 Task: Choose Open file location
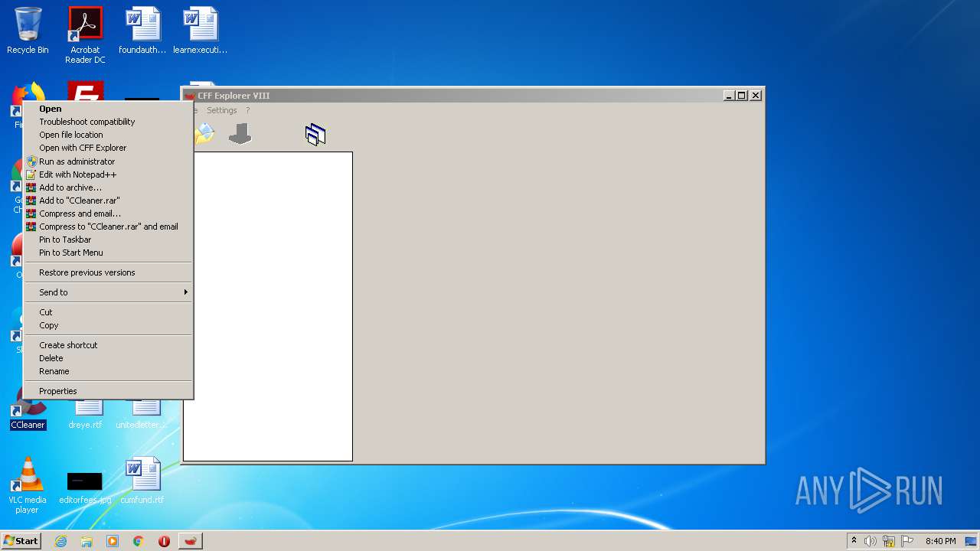(108, 135)
